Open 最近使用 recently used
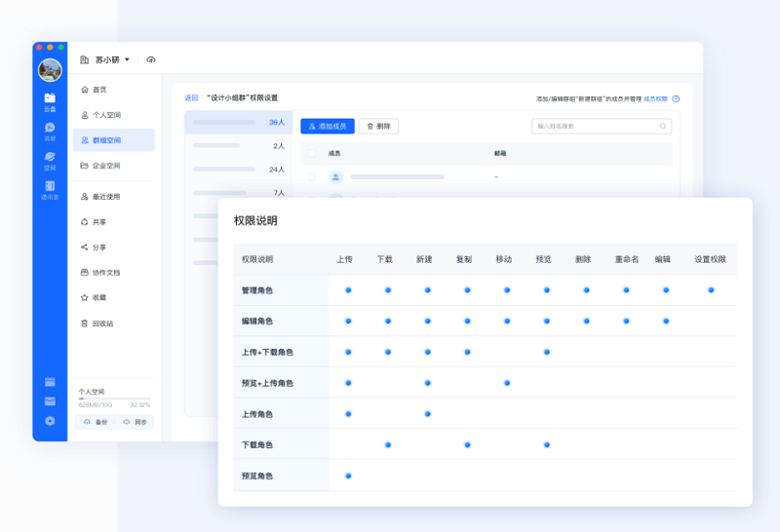 [100, 197]
